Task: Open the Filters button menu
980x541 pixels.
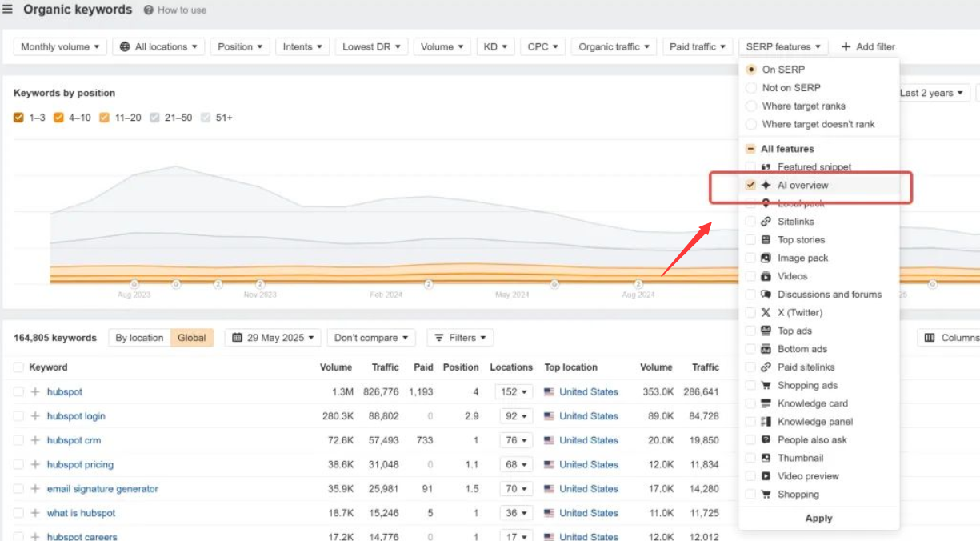Action: point(460,338)
